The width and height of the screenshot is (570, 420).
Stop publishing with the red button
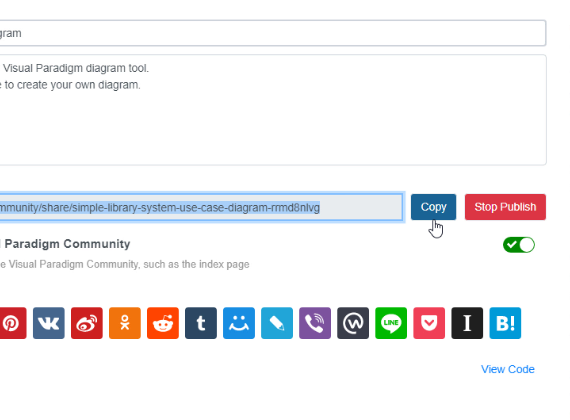pos(505,207)
